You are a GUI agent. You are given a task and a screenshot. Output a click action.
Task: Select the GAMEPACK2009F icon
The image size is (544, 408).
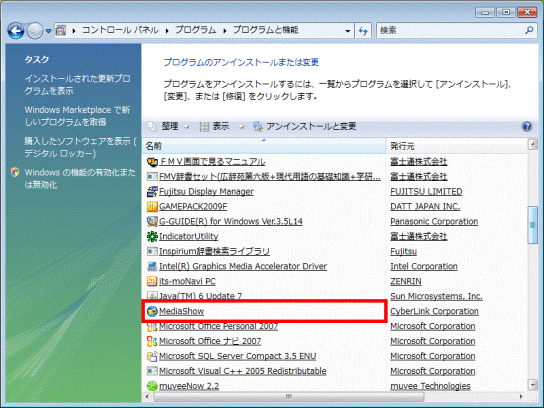pos(152,206)
